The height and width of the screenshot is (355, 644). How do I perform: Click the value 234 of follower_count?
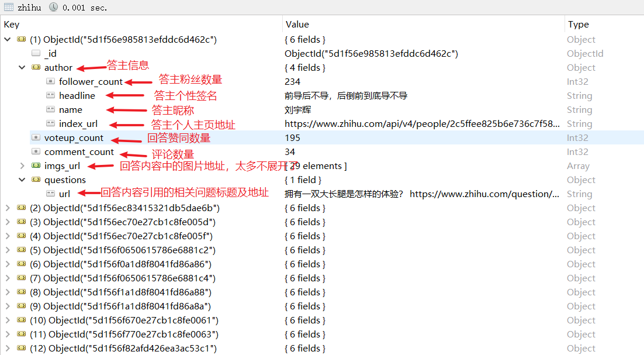292,81
